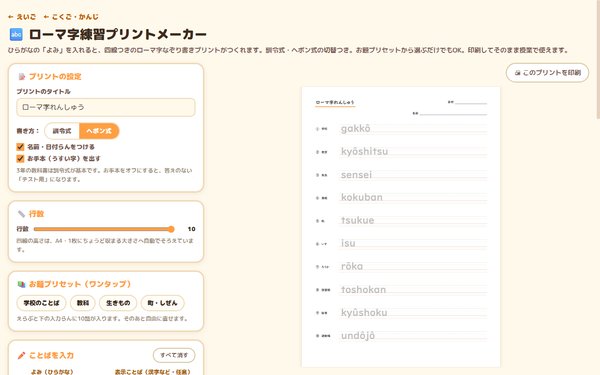The height and width of the screenshot is (375, 600).
Task: Choose the 教科 preset
Action: click(83, 303)
